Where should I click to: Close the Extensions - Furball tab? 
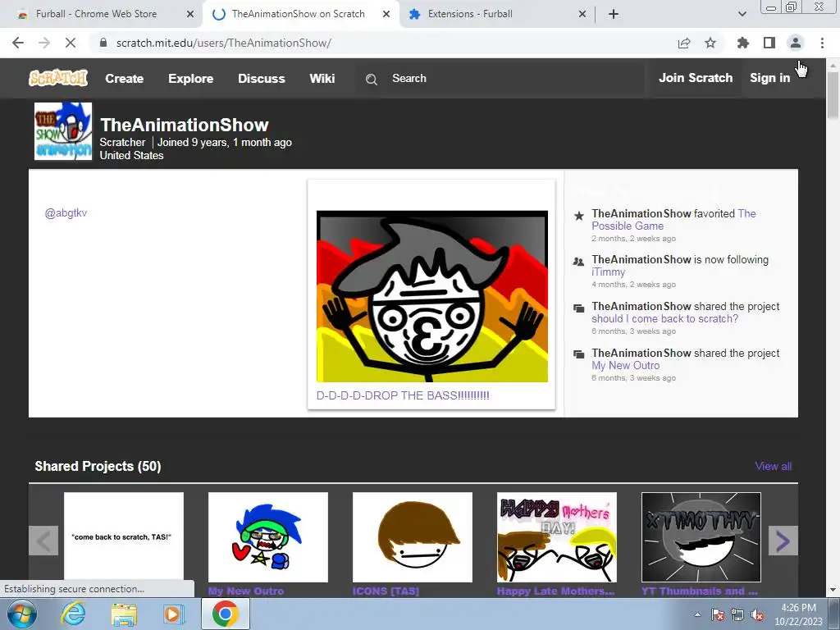click(582, 14)
